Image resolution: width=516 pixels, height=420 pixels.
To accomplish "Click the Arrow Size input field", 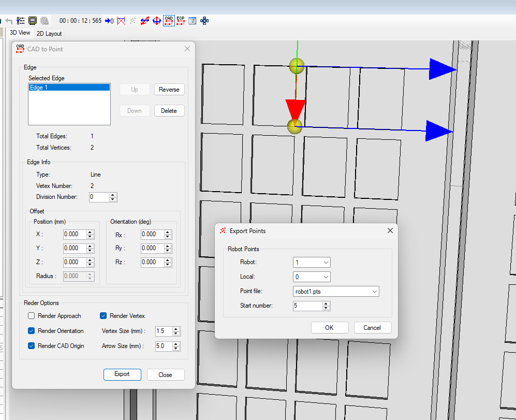I will [x=164, y=346].
